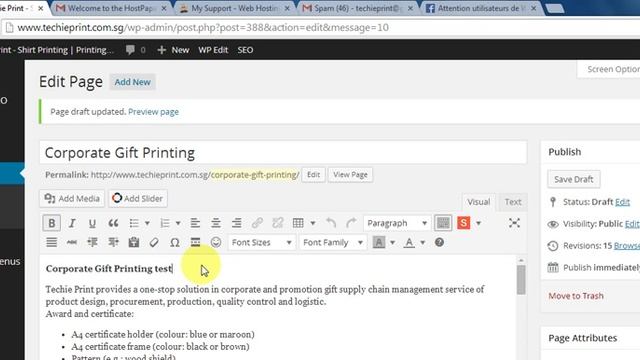Open Welcome to the HostPapa tab
Viewport: 640px width, 360px height.
click(x=111, y=8)
